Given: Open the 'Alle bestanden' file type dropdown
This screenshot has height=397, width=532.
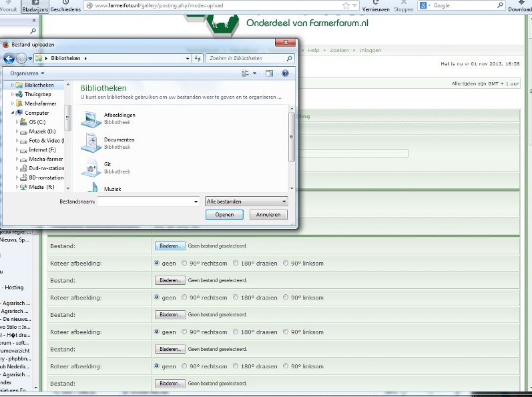Looking at the screenshot, I should point(246,202).
